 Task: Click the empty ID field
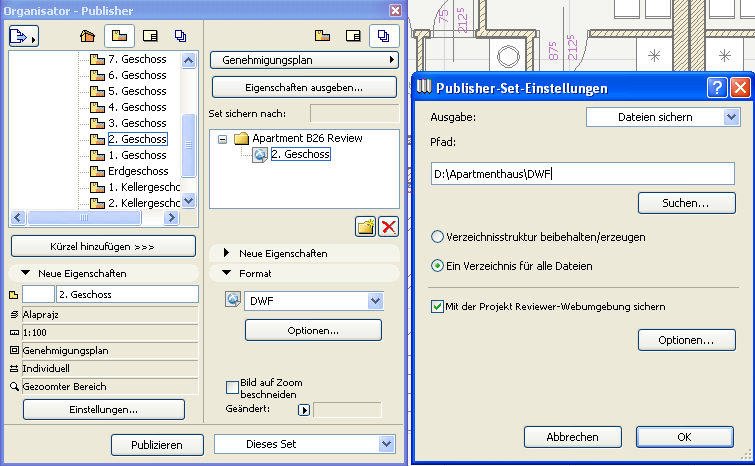coord(38,294)
